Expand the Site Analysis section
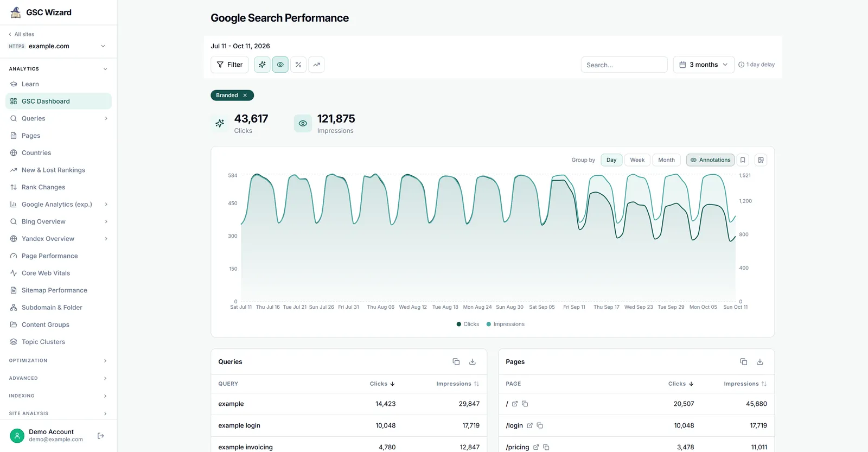Viewport: 868px width, 452px height. click(59, 413)
